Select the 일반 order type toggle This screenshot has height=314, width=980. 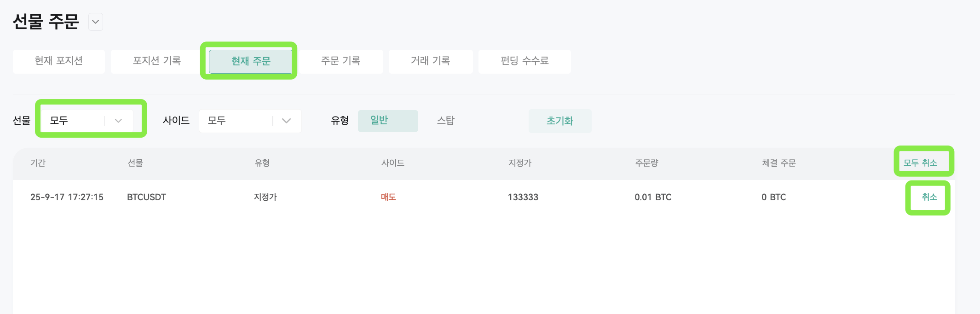[388, 121]
